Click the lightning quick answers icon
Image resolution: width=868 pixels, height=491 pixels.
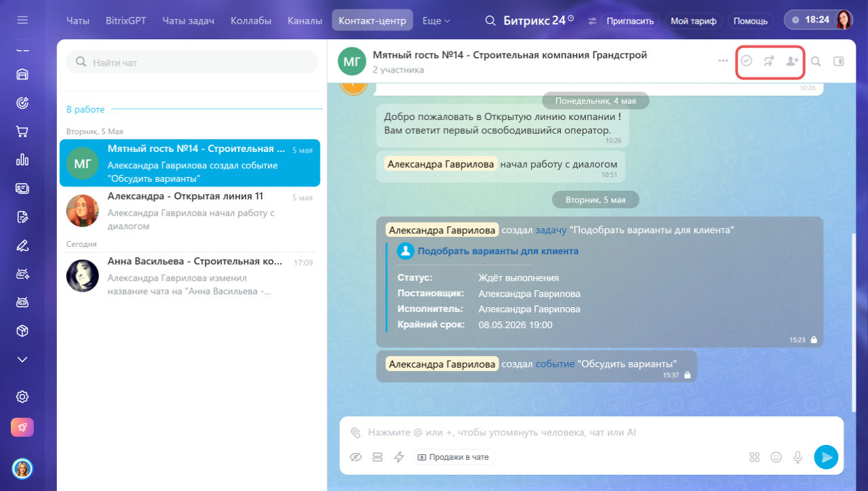pyautogui.click(x=399, y=457)
